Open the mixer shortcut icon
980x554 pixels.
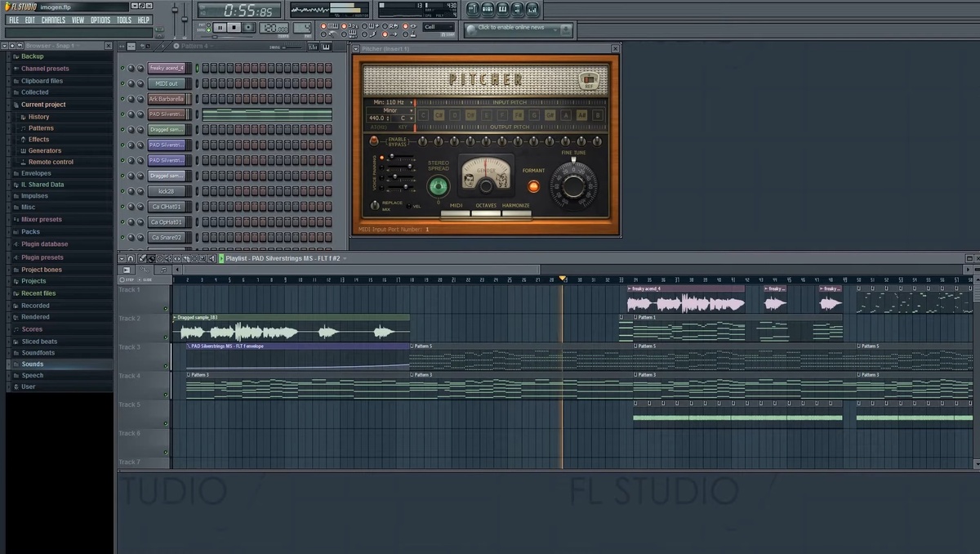point(532,10)
